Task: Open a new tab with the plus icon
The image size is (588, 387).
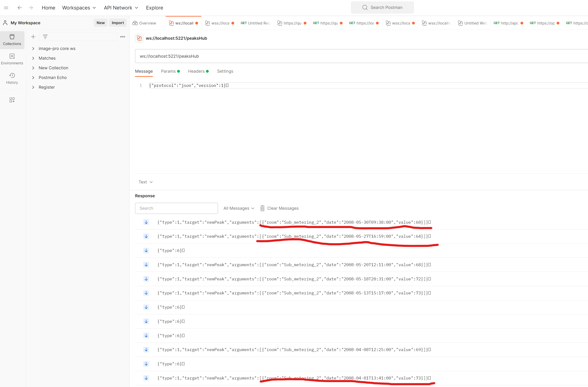Action: coord(33,36)
